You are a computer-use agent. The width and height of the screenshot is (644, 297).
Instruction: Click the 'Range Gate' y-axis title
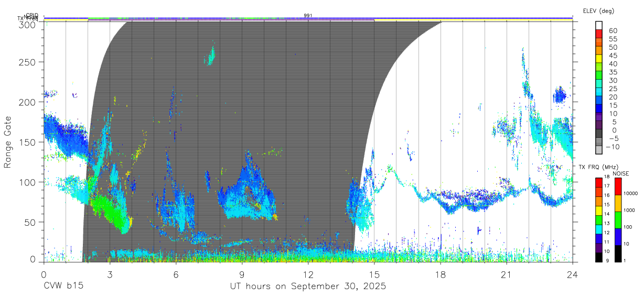pos(8,142)
